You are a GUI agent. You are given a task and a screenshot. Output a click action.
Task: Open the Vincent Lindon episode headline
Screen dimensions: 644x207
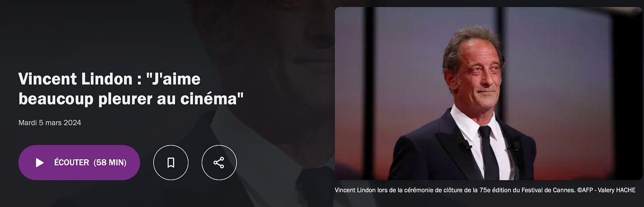coord(131,89)
